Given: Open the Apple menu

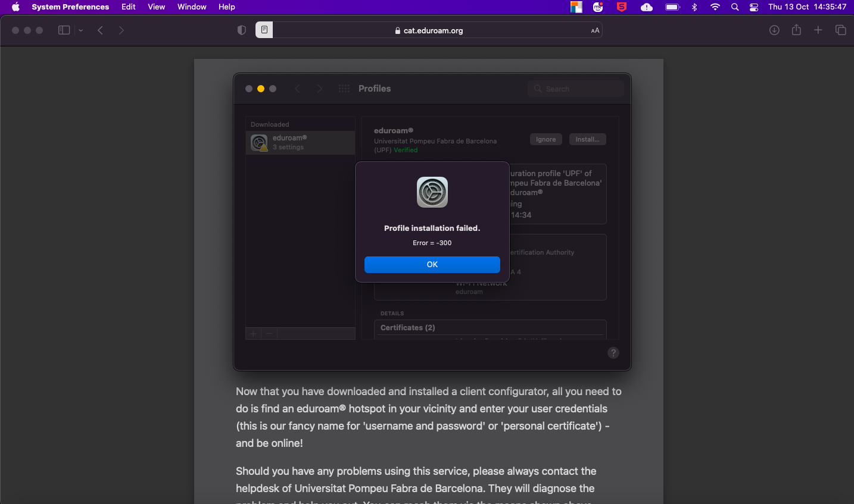Looking at the screenshot, I should 15,7.
